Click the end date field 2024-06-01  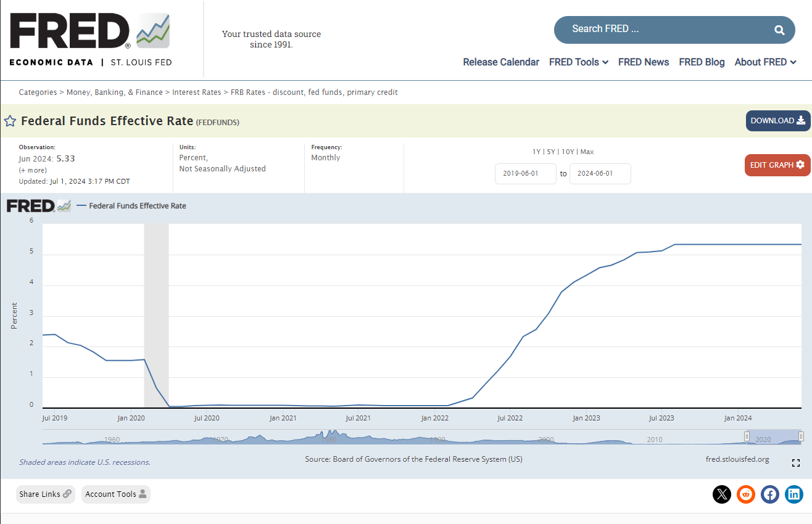point(600,174)
